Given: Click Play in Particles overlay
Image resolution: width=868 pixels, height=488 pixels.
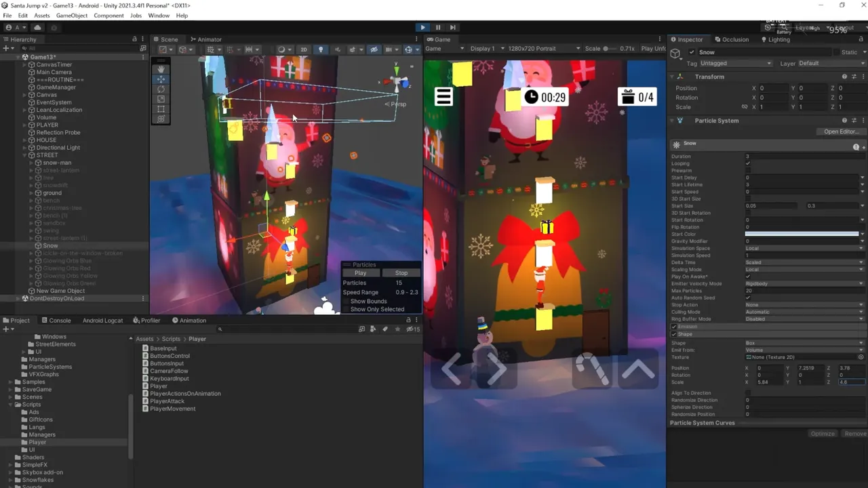Looking at the screenshot, I should 360,273.
